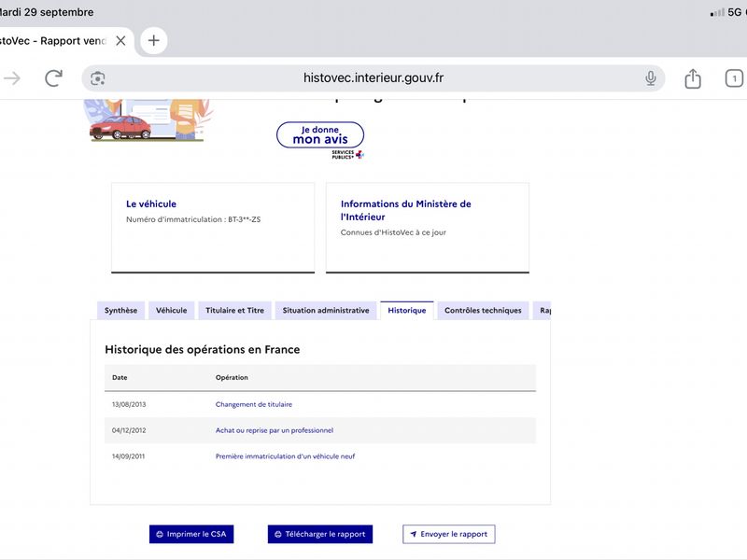Open the share sheet icon

click(x=692, y=78)
